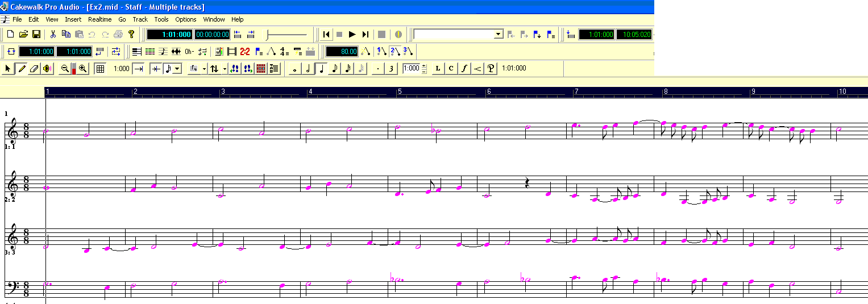The image size is (868, 304).
Task: Open the marker combo box dropdown
Action: click(x=499, y=34)
